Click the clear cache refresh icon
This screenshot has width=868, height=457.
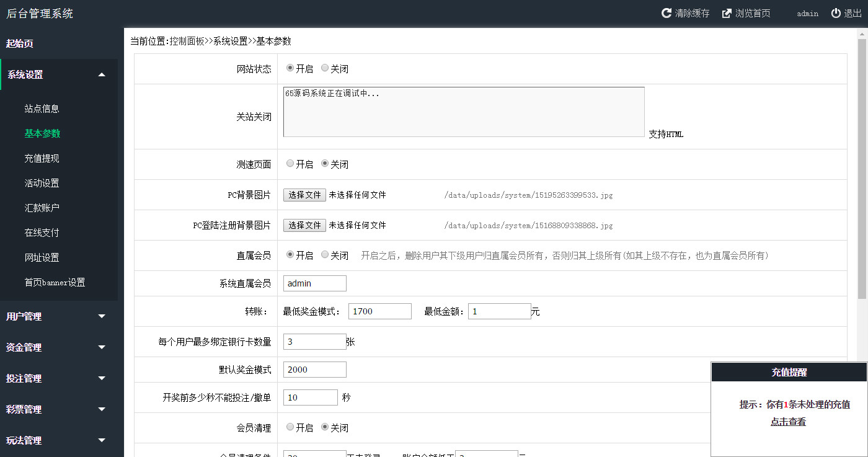tap(666, 13)
